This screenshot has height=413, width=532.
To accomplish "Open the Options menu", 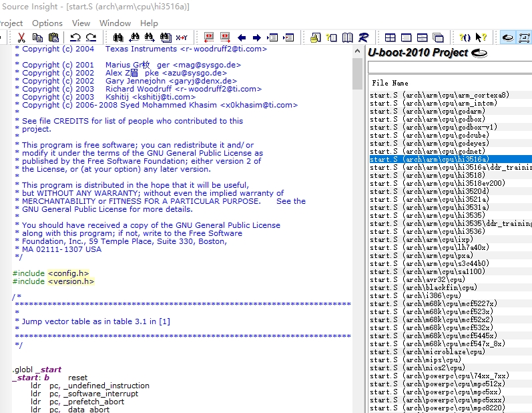I will click(x=47, y=23).
